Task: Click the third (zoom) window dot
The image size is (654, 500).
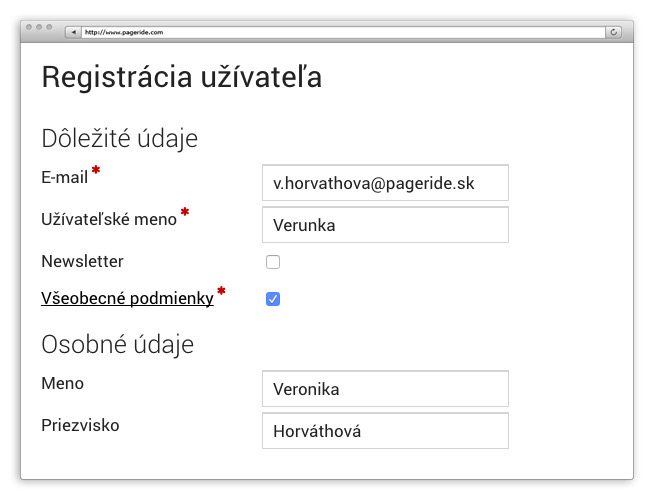Action: point(48,27)
